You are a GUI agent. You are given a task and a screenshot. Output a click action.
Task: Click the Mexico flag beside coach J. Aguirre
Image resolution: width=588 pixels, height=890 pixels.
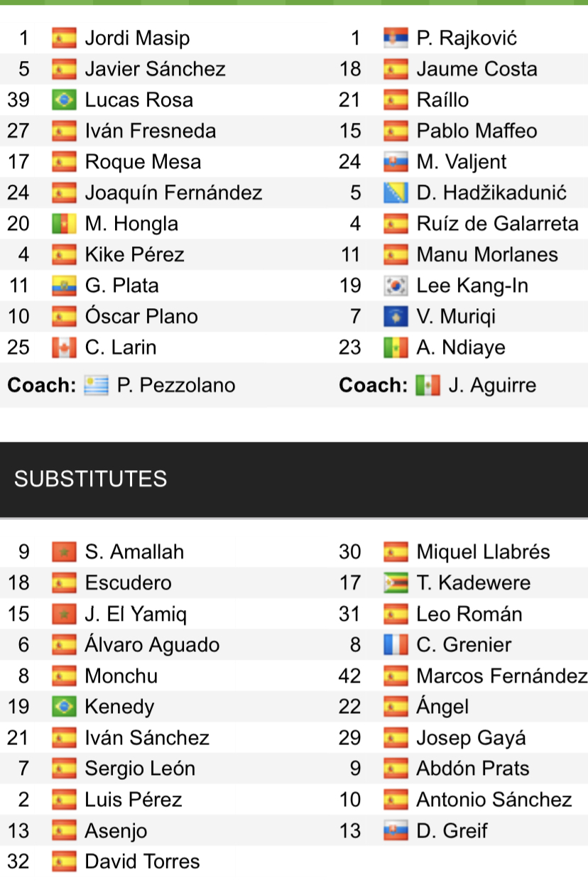click(428, 386)
